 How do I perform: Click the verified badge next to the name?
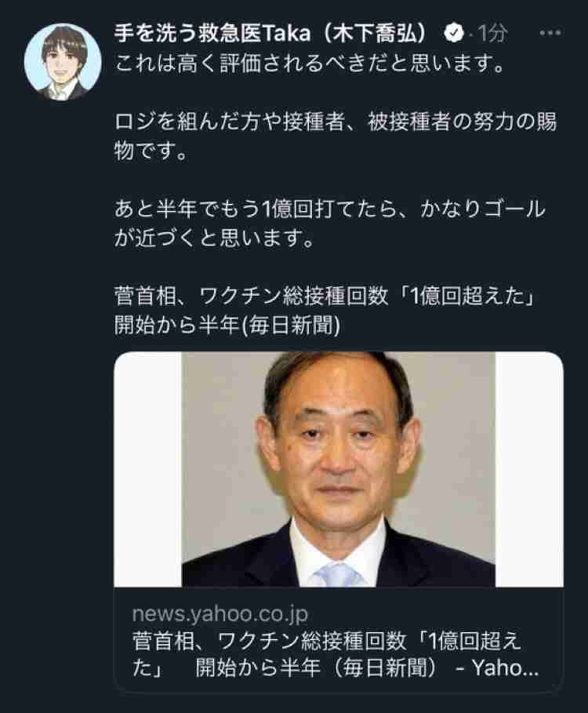[453, 33]
